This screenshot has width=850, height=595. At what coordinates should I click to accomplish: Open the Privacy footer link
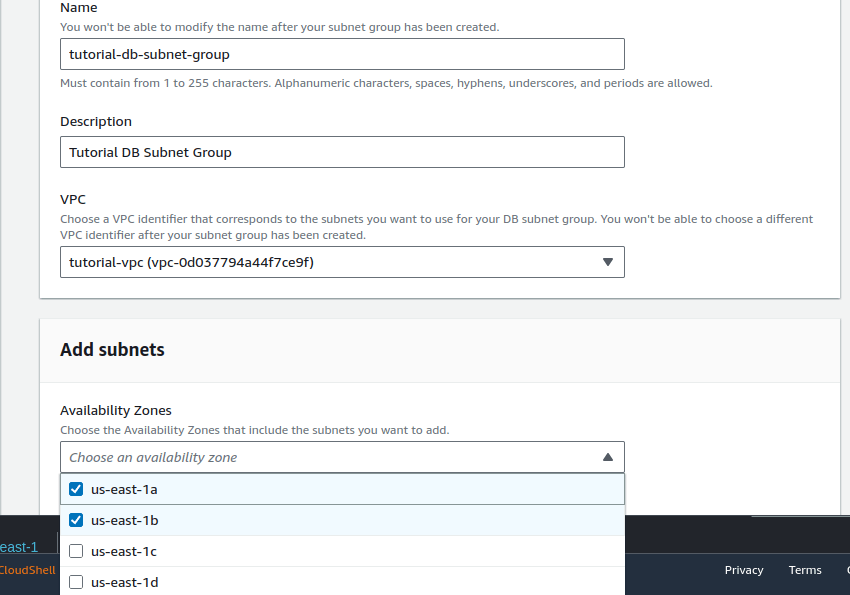(x=744, y=570)
